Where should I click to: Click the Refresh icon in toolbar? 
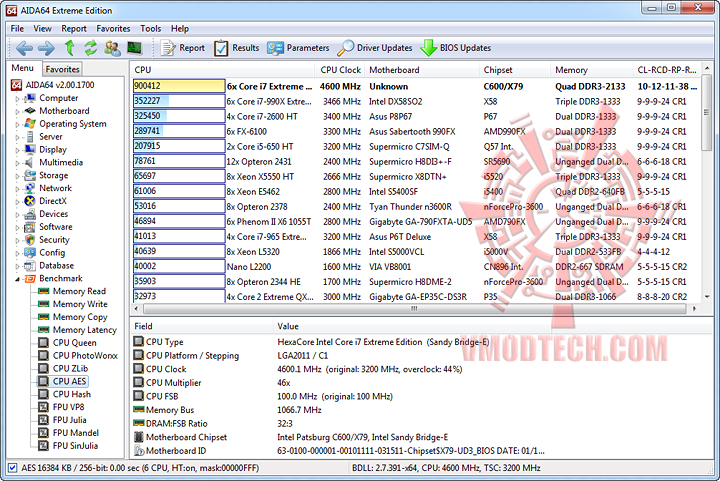91,48
